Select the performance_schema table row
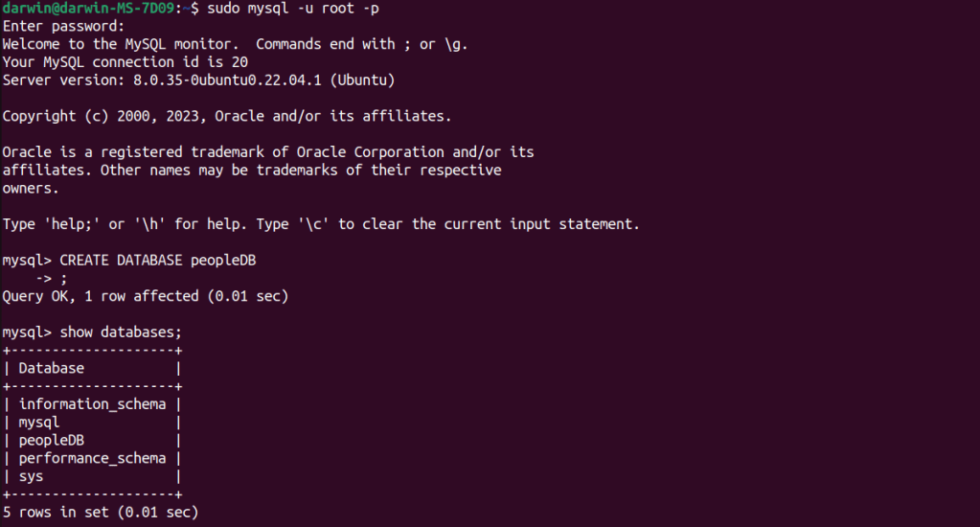Image resolution: width=980 pixels, height=527 pixels. click(92, 458)
